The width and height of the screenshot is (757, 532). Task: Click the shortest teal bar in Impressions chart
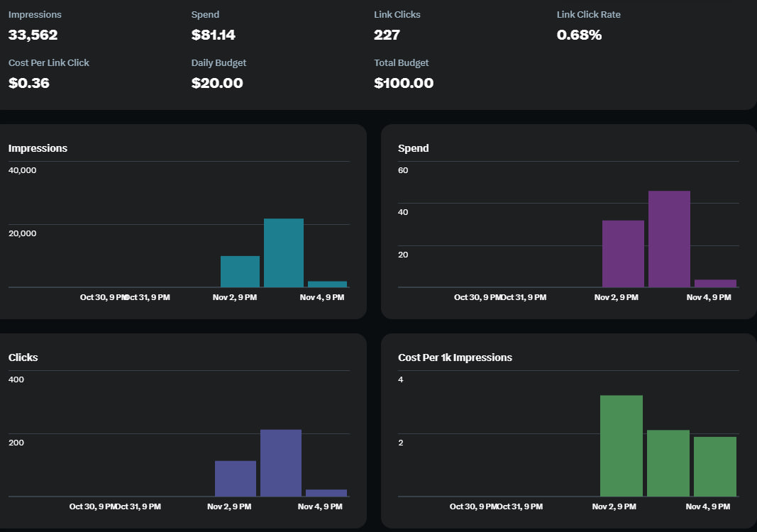point(327,284)
